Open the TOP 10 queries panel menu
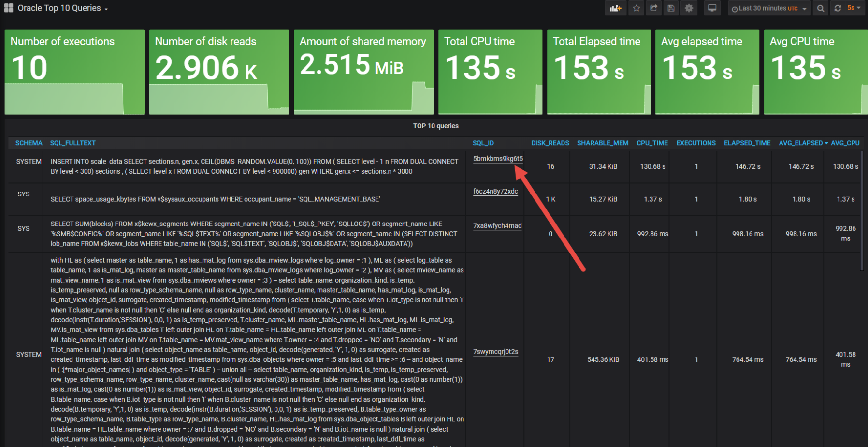The image size is (868, 447). [435, 126]
